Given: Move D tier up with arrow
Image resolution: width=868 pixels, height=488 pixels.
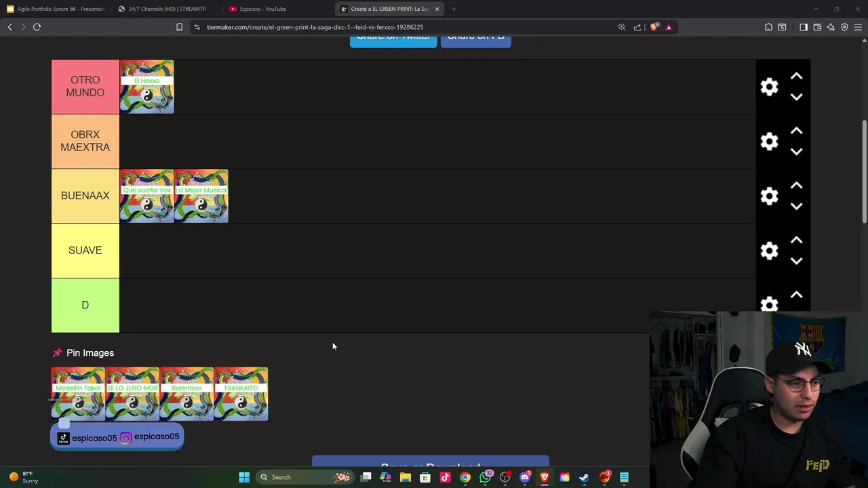Looking at the screenshot, I should (796, 295).
